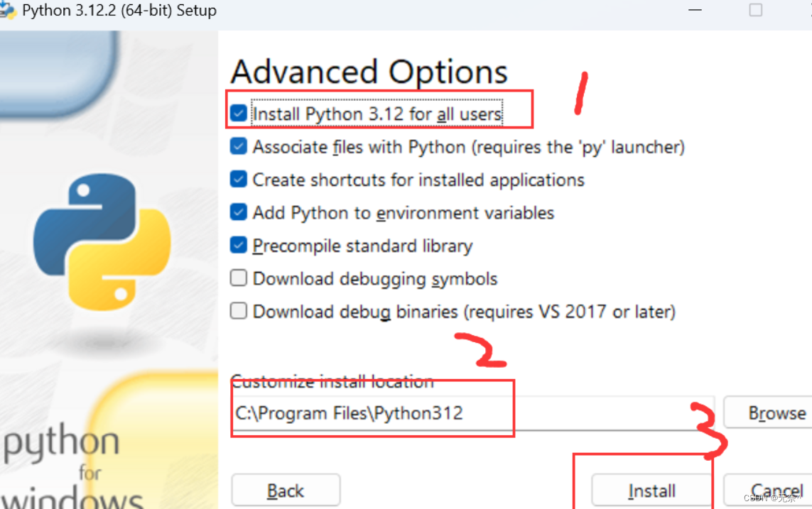The width and height of the screenshot is (812, 509).
Task: Go Back to the previous setup page
Action: [x=286, y=490]
